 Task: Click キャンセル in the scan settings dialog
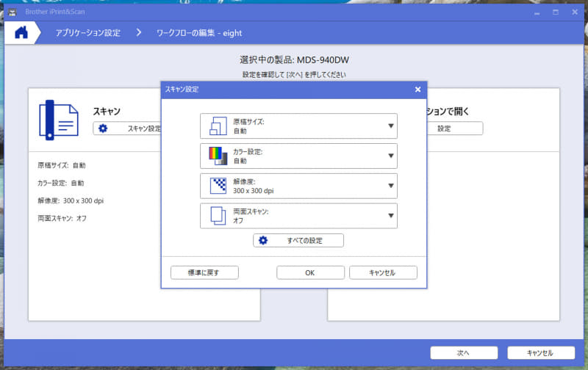coord(383,272)
